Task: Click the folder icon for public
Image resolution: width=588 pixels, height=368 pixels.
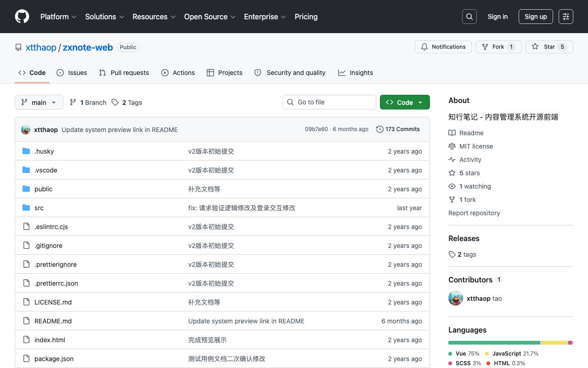Action: [x=26, y=189]
